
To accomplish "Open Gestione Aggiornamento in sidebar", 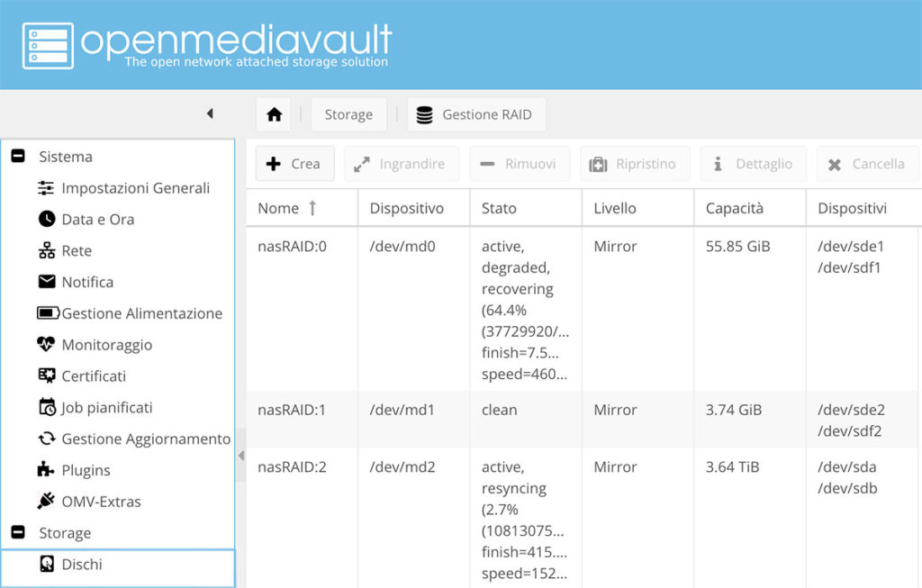I will coord(145,439).
